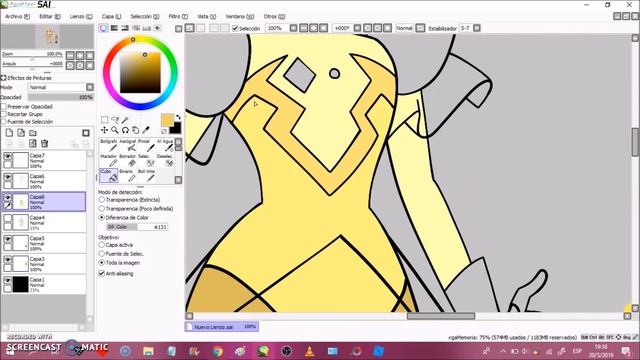Open the Lienzo menu
This screenshot has height=360, width=640.
[x=81, y=16]
